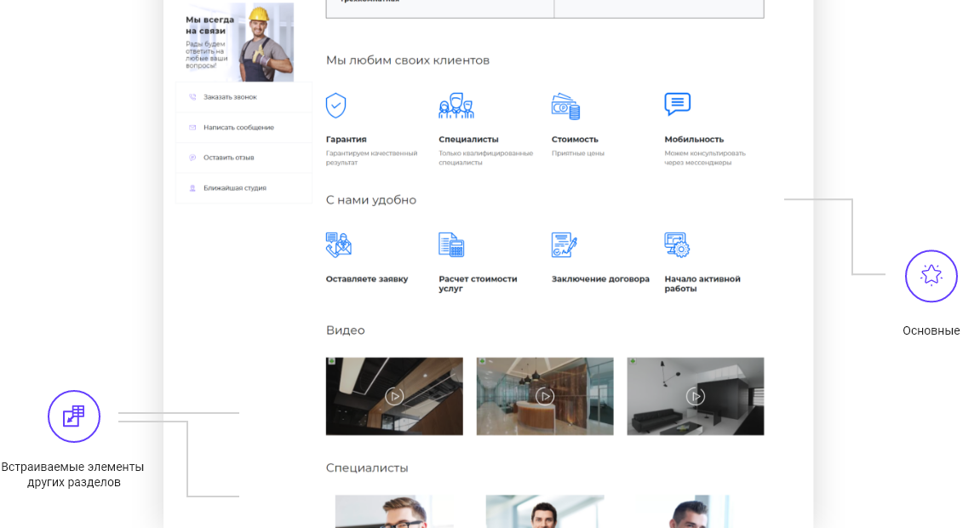Viewport: 980px width, 528px height.
Task: Click the monitor and gear icon above Начало активной работы
Action: tap(677, 245)
